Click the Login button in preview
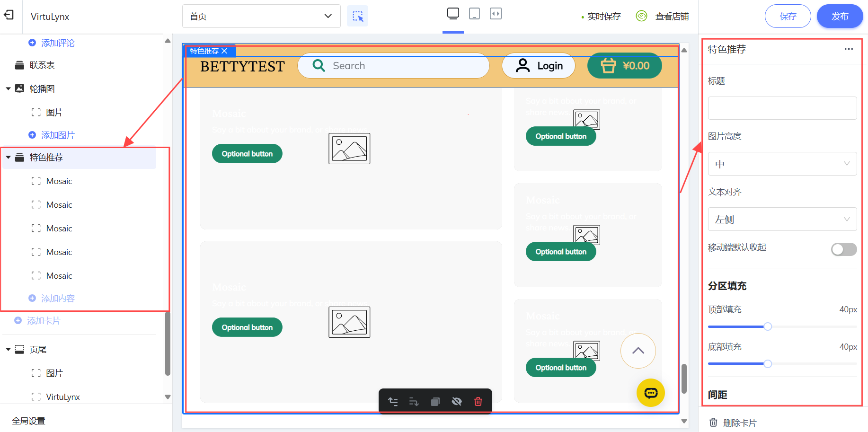 point(539,66)
